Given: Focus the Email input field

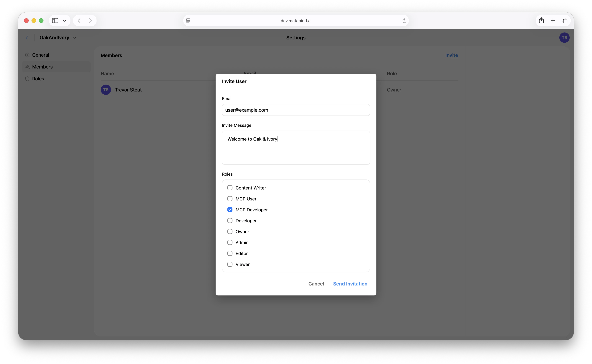Looking at the screenshot, I should [x=296, y=110].
